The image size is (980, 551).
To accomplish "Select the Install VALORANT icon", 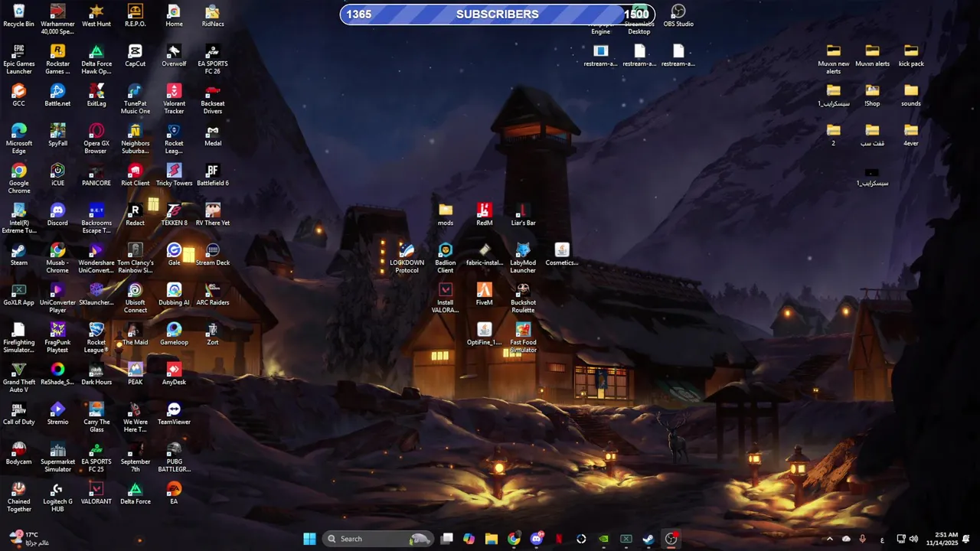I will click(x=446, y=298).
